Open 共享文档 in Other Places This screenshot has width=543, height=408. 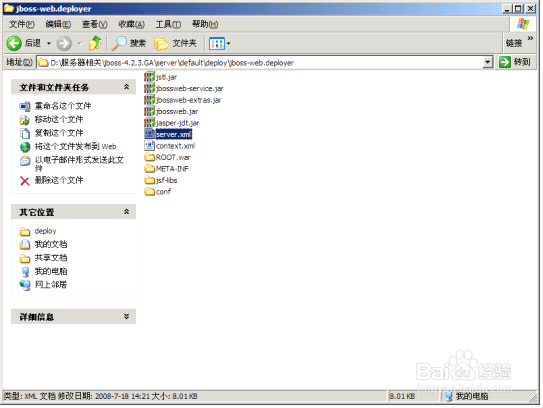pyautogui.click(x=51, y=258)
